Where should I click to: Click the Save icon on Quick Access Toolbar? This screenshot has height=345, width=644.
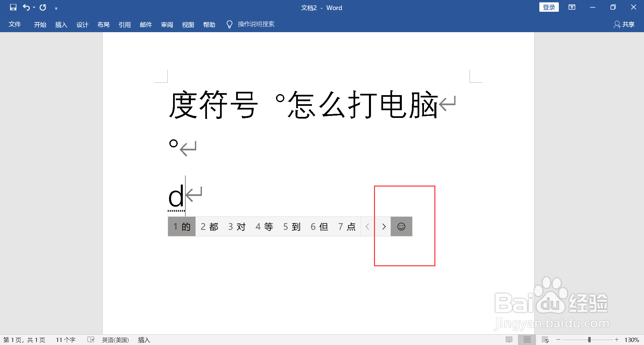[13, 7]
